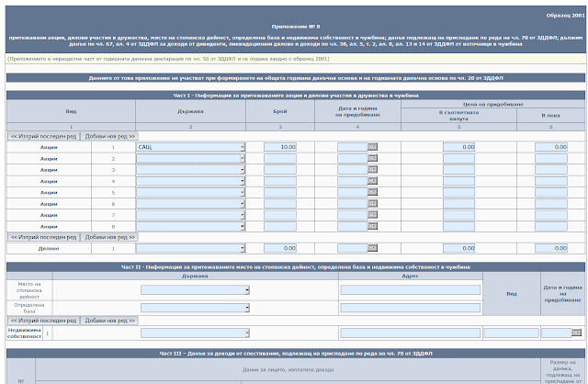Open country dropdown in Акции row 3
This screenshot has width=588, height=384.
tap(190, 170)
